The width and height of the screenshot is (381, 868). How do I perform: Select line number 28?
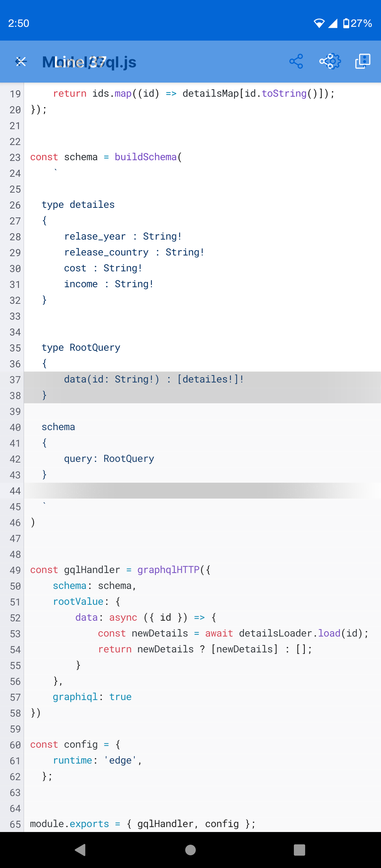pos(15,237)
